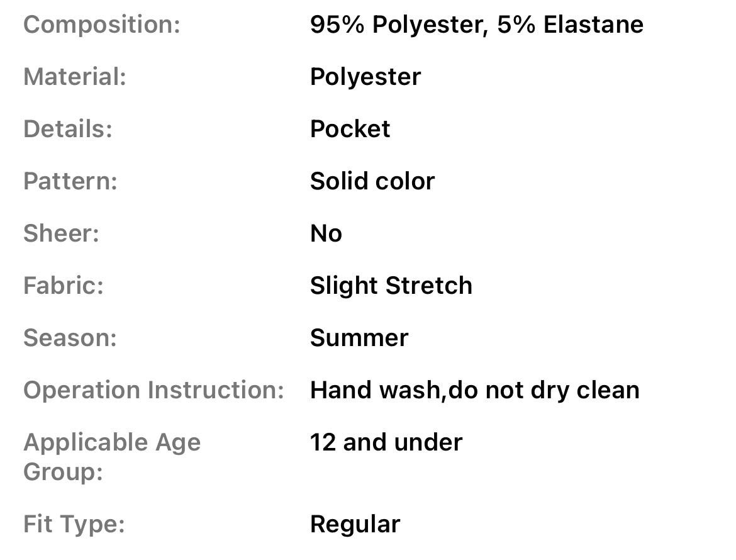Select the No value for Sheer
The image size is (736, 560).
[326, 234]
